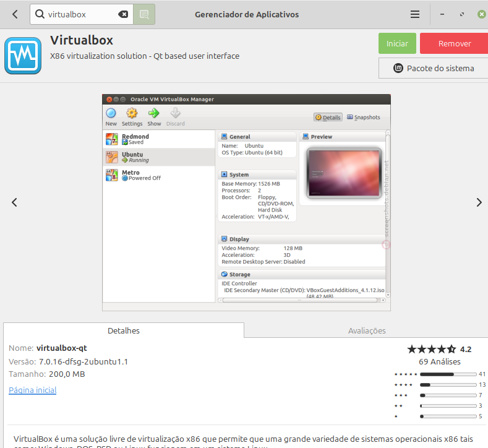The width and height of the screenshot is (488, 448).
Task: Switch to the Detalhes tab
Action: [x=124, y=330]
